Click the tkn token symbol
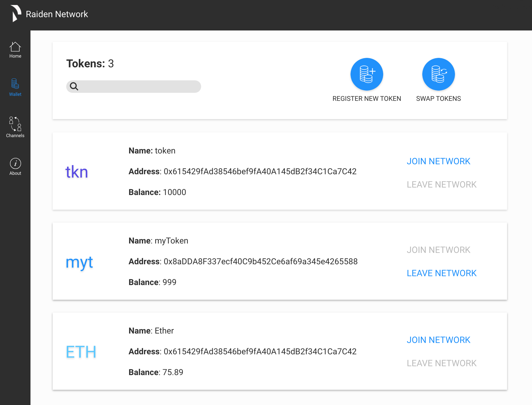The image size is (532, 405). 77,172
